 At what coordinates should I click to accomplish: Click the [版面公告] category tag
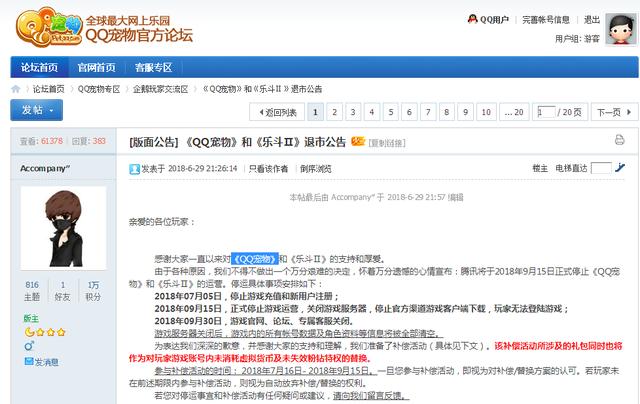click(153, 142)
